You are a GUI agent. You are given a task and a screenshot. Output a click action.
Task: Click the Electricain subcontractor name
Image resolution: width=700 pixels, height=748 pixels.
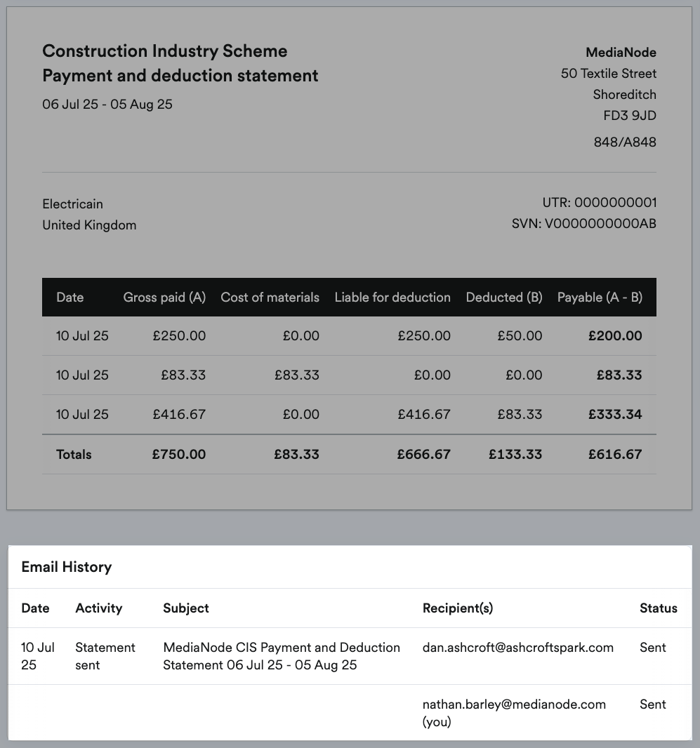click(73, 204)
